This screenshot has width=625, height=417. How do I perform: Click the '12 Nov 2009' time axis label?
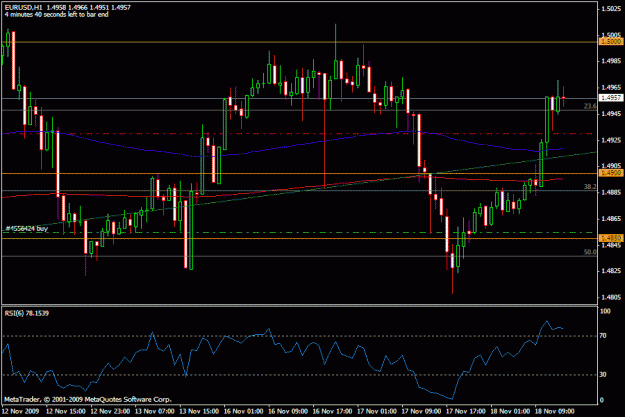coord(20,411)
